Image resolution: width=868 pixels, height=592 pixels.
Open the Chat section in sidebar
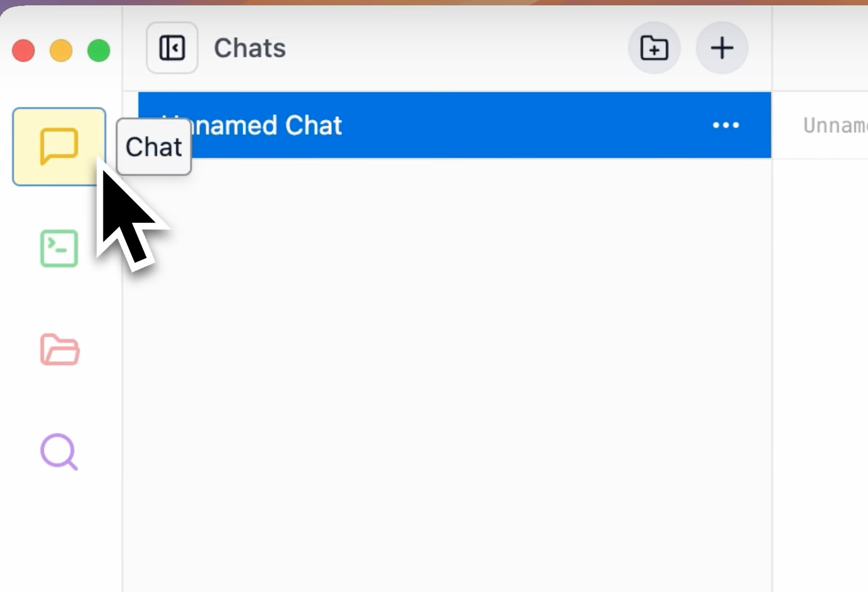pos(59,147)
